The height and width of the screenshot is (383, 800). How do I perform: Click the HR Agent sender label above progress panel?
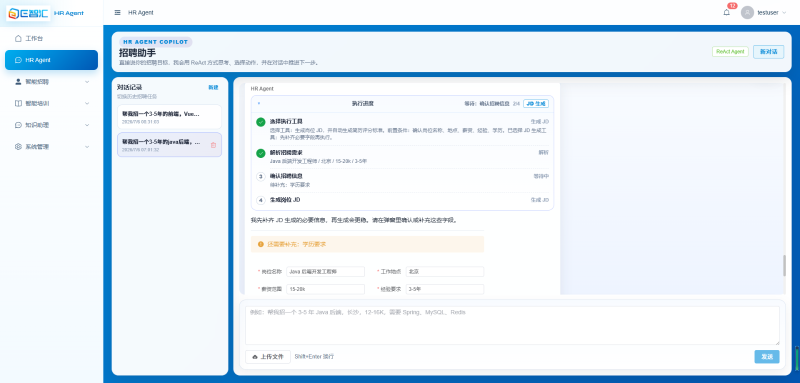coord(262,89)
